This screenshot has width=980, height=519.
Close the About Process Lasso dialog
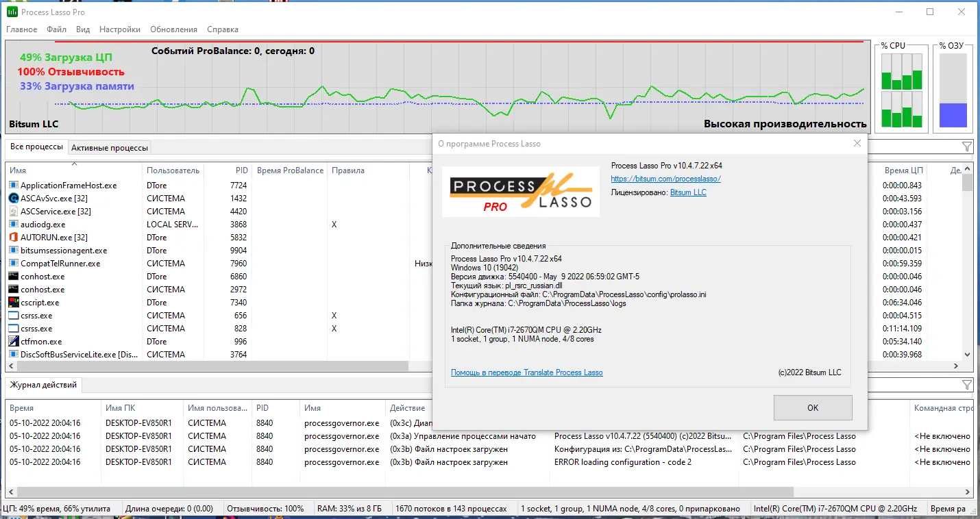click(x=857, y=143)
